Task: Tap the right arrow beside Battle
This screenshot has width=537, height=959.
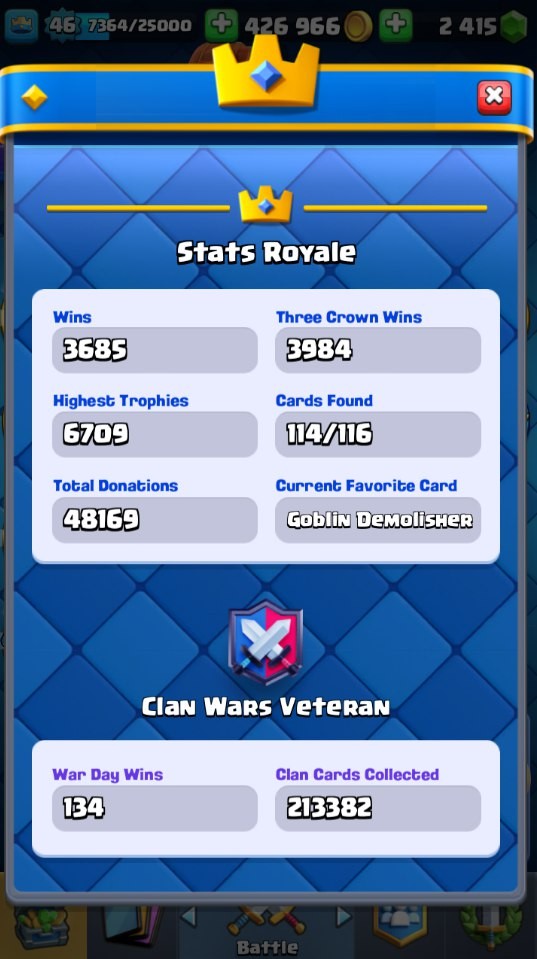Action: click(x=344, y=916)
